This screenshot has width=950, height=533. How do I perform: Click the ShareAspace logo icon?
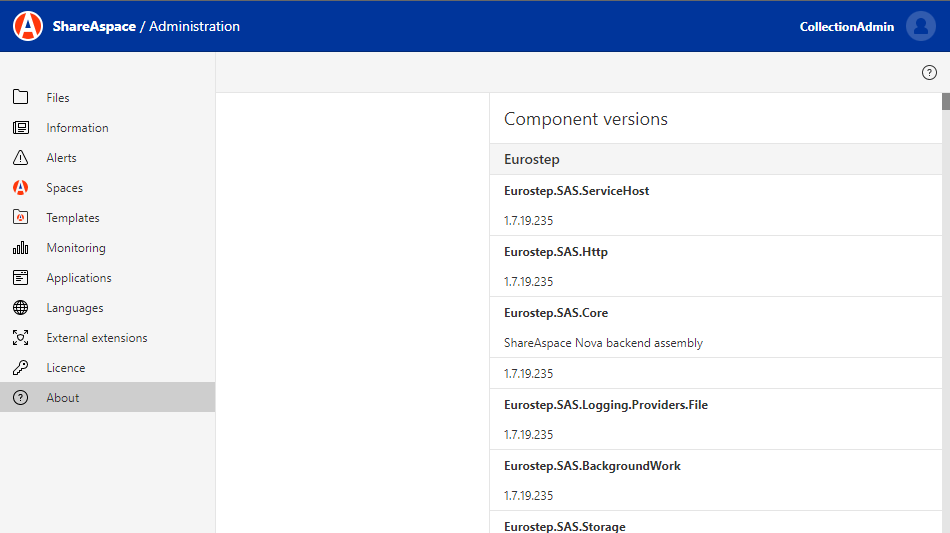[x=28, y=26]
